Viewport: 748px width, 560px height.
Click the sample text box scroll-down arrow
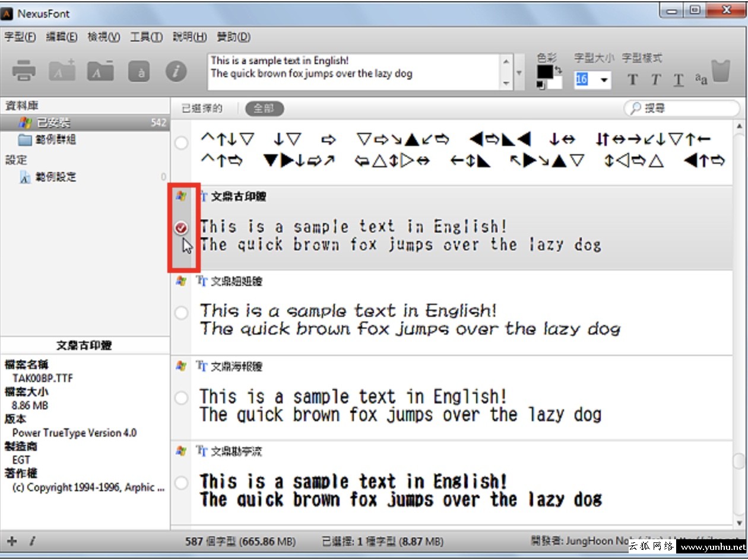[506, 83]
